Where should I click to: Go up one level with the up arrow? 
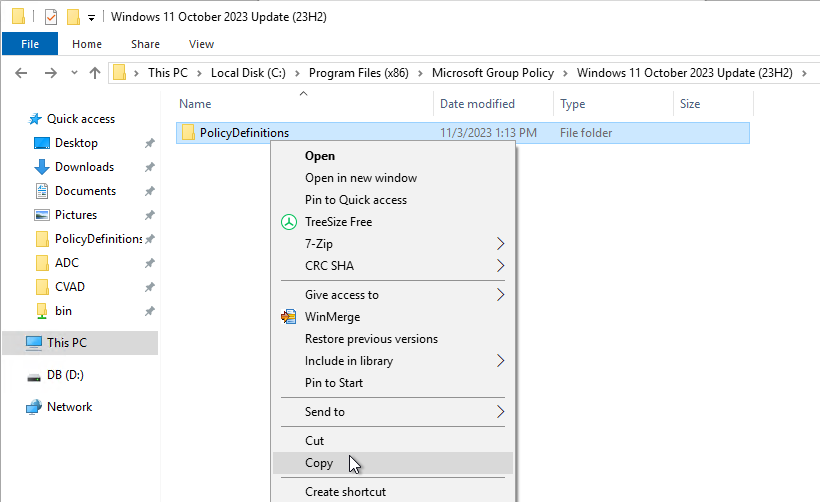(95, 73)
